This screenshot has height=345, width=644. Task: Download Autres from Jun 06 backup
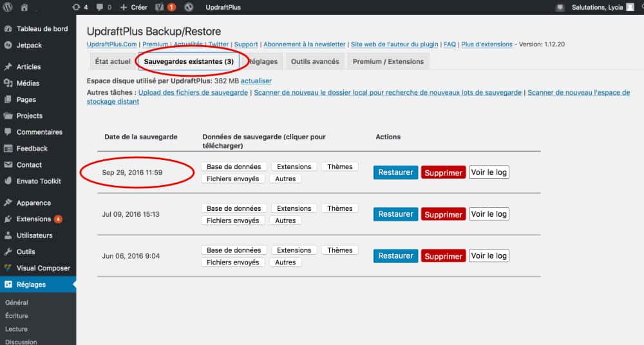click(285, 262)
